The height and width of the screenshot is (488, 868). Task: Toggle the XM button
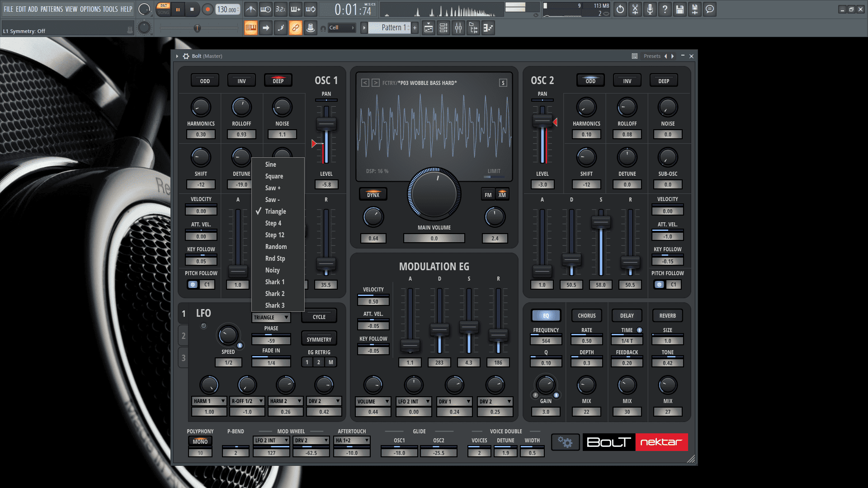502,195
